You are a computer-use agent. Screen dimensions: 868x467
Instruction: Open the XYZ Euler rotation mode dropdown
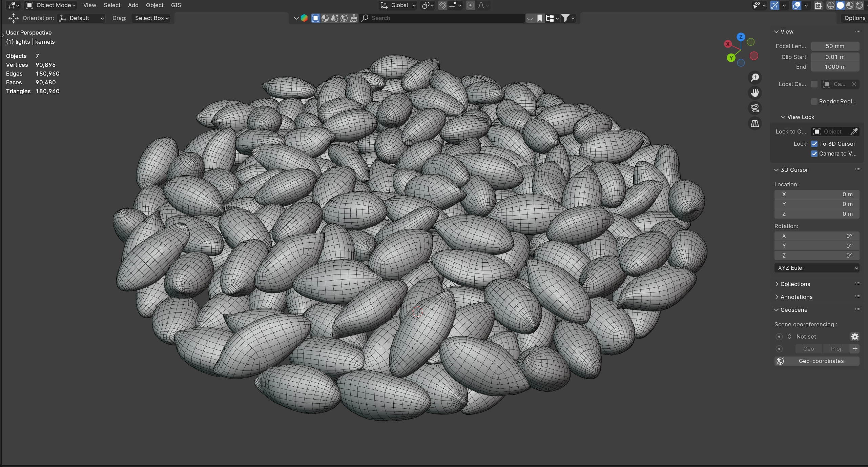tap(817, 268)
